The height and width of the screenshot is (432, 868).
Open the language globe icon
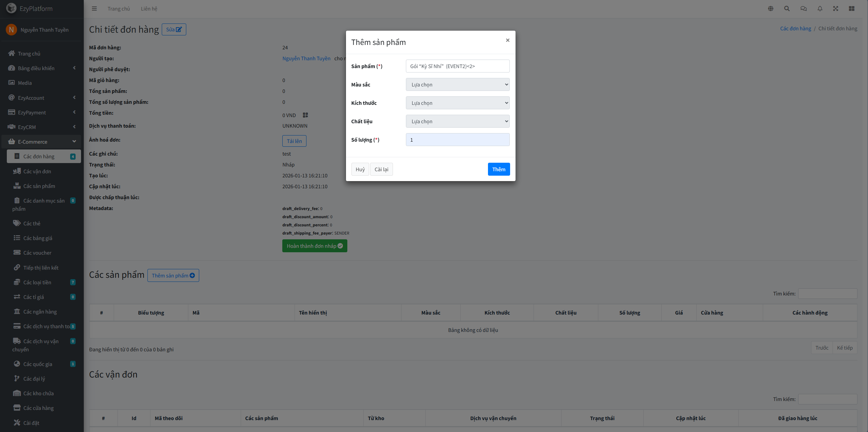771,9
